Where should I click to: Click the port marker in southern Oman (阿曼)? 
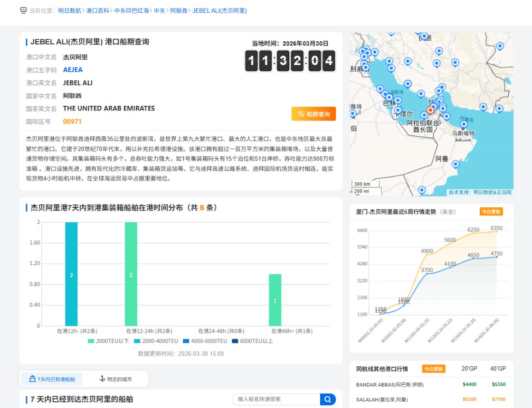455,164
